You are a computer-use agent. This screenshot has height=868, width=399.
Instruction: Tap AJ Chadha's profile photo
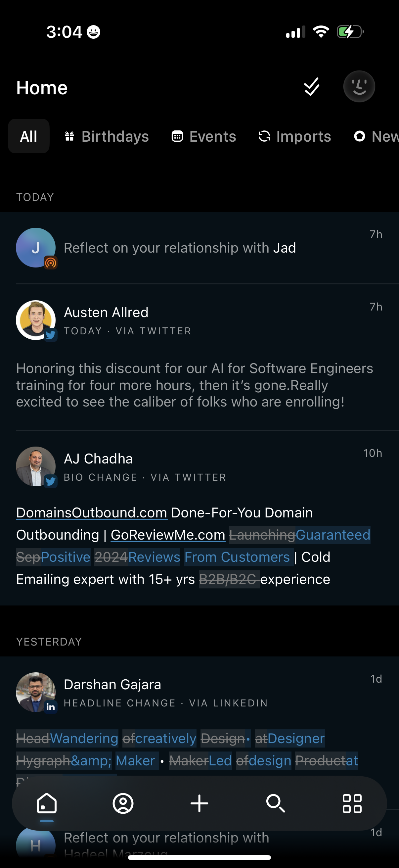36,466
